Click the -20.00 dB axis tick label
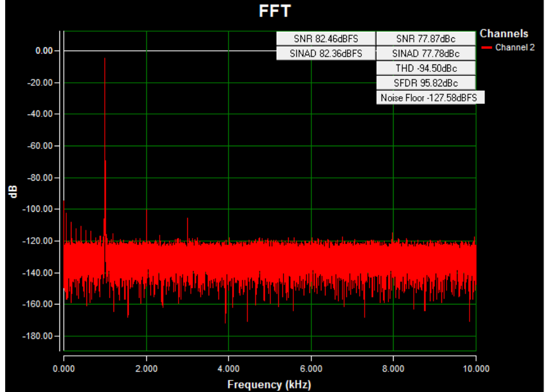The width and height of the screenshot is (548, 392). click(40, 83)
